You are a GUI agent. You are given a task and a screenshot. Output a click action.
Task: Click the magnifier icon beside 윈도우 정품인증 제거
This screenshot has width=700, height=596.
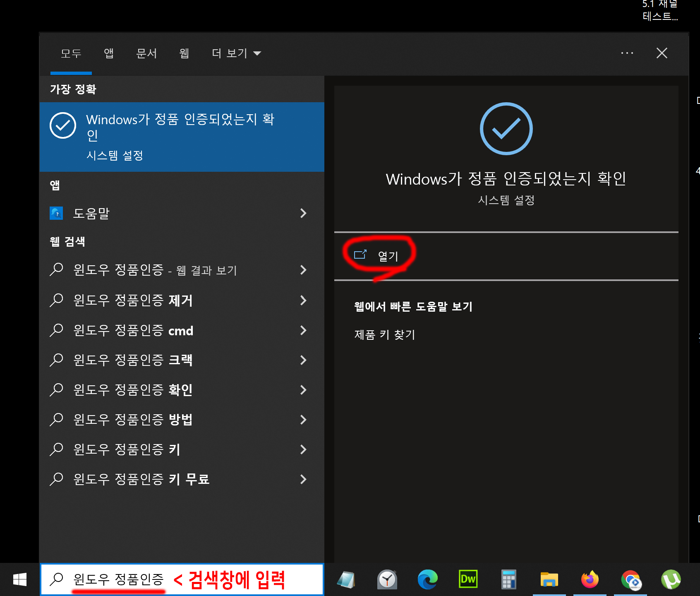56,300
